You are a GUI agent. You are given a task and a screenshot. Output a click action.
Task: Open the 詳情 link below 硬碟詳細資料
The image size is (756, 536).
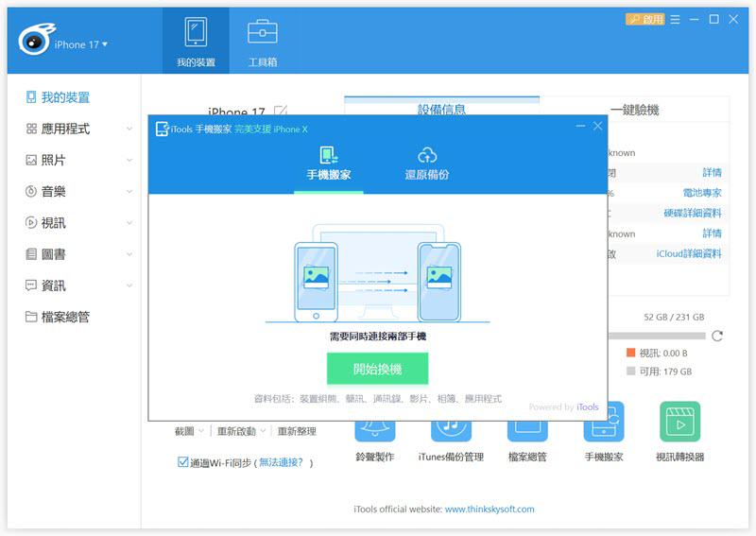(x=713, y=233)
